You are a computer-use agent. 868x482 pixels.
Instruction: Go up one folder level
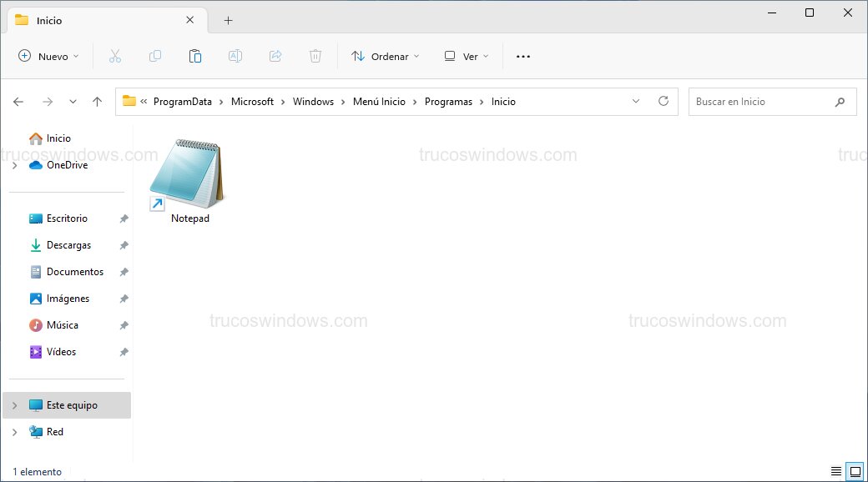point(97,102)
